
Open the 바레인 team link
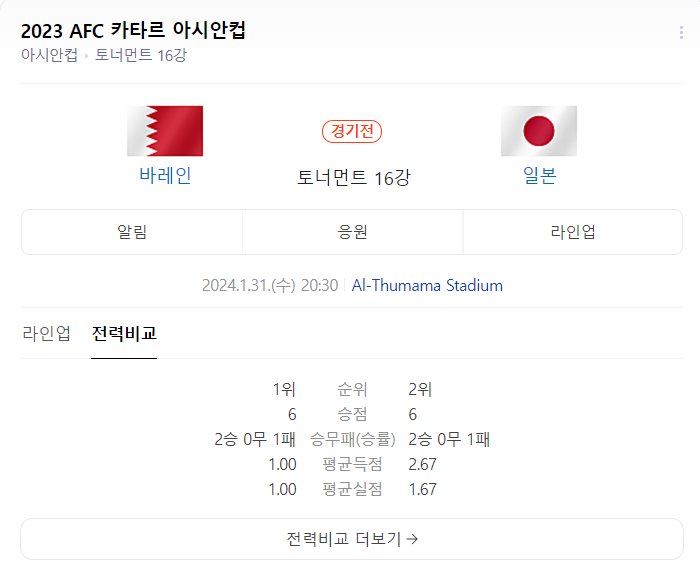click(165, 176)
